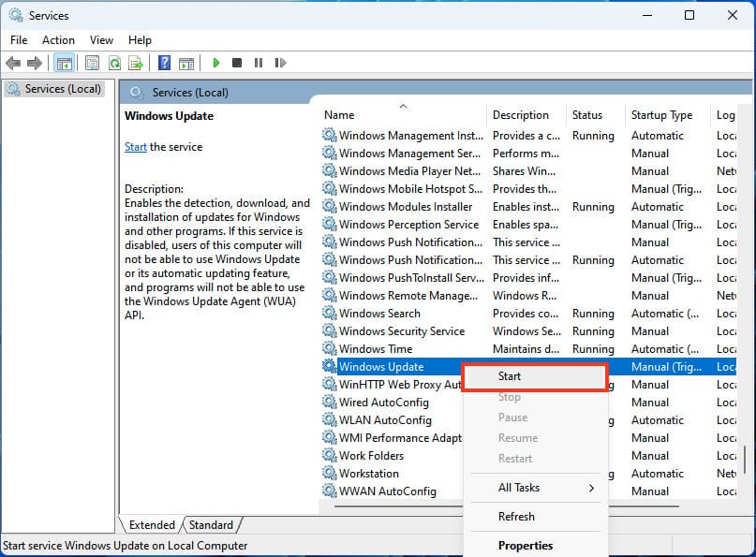Choose Start in the context menu
756x557 pixels.
coord(535,376)
